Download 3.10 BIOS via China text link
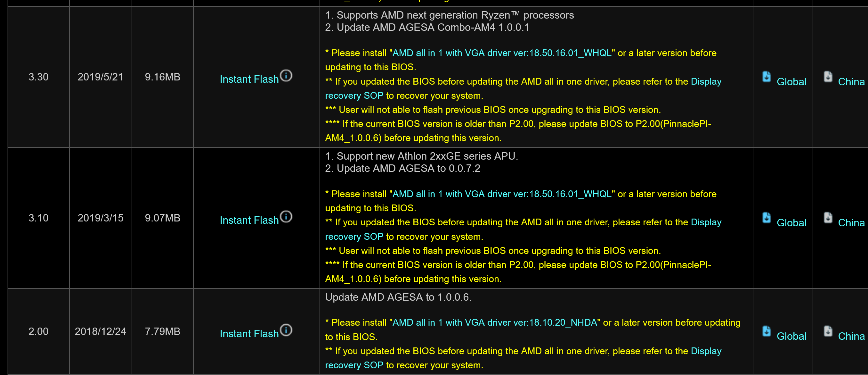Screen dimensions: 868x375 (x=851, y=222)
